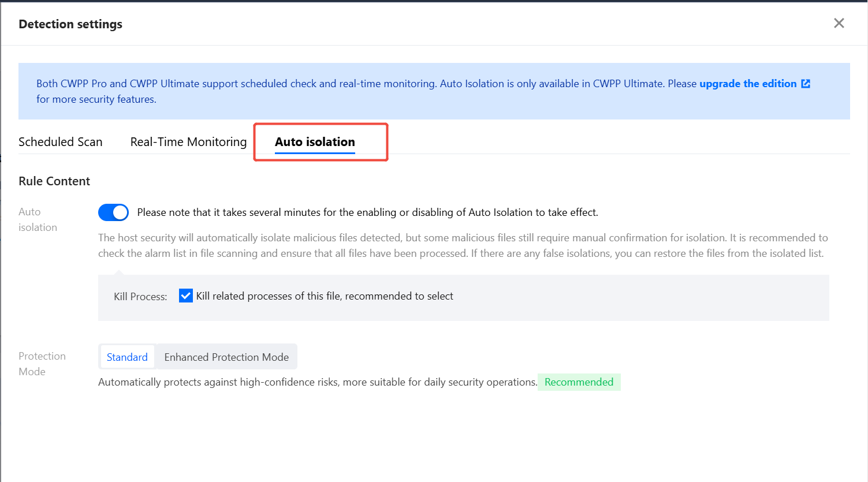Click the green Recommended tag

(x=579, y=382)
